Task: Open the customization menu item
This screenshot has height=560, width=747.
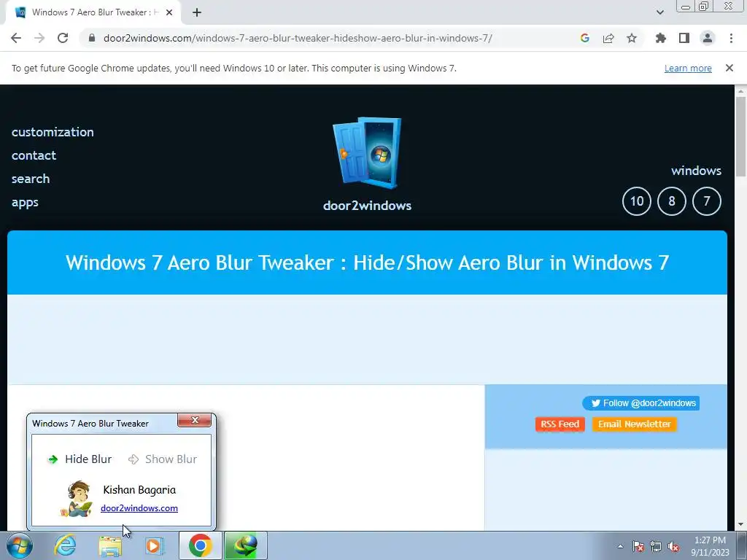Action: (x=53, y=132)
